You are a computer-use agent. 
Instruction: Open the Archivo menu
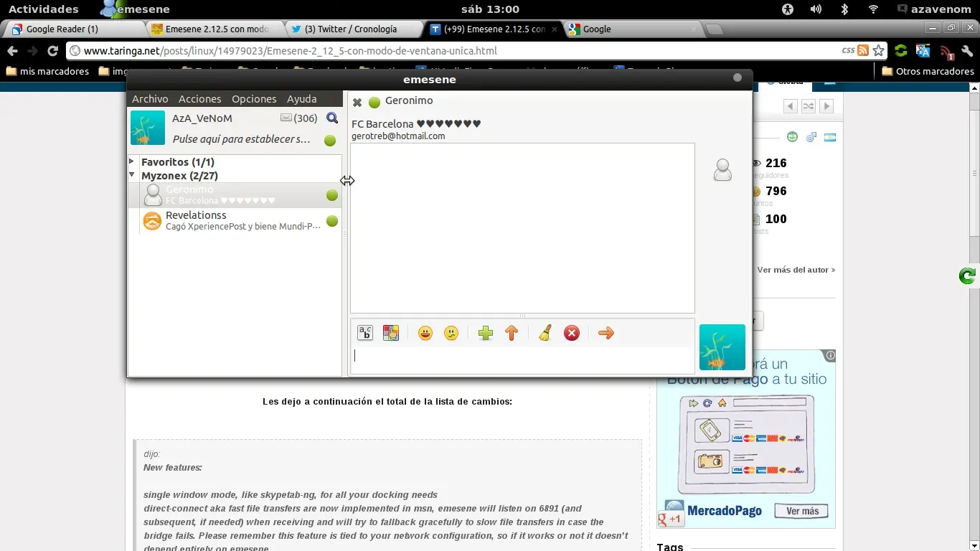[x=150, y=99]
